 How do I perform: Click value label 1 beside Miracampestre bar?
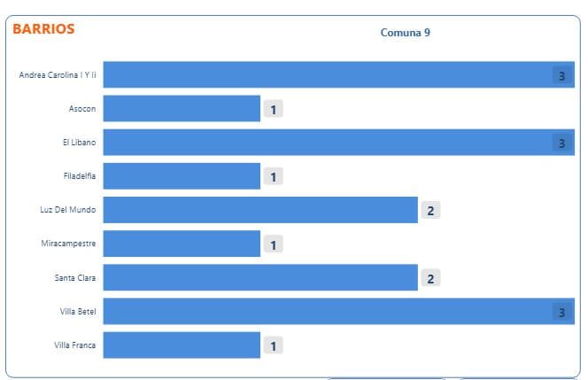click(273, 244)
